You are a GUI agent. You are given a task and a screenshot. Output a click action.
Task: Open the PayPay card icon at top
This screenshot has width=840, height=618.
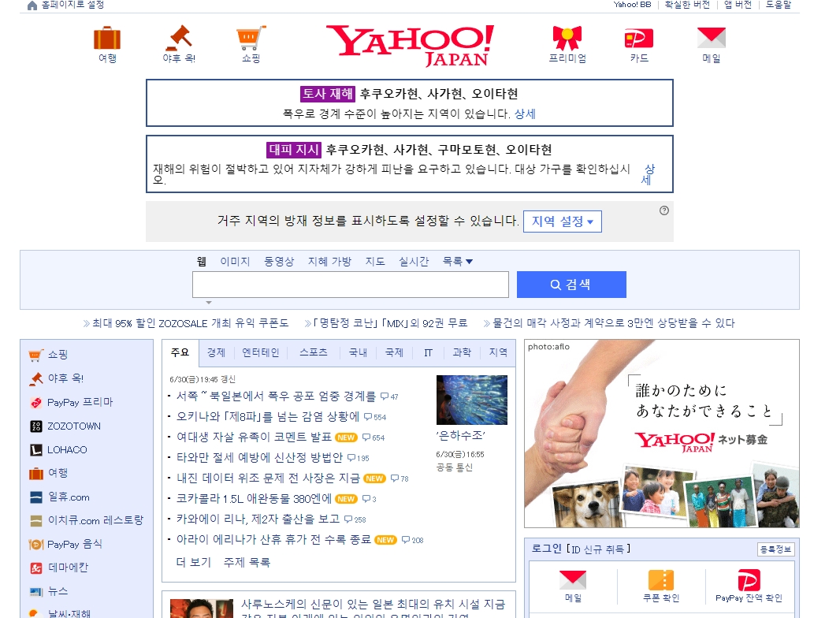click(638, 38)
